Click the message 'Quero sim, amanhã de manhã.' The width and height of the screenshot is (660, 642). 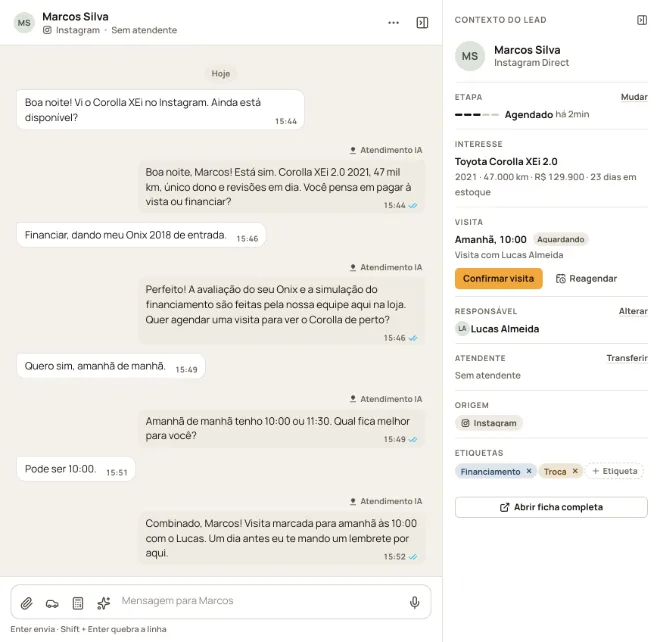111,366
